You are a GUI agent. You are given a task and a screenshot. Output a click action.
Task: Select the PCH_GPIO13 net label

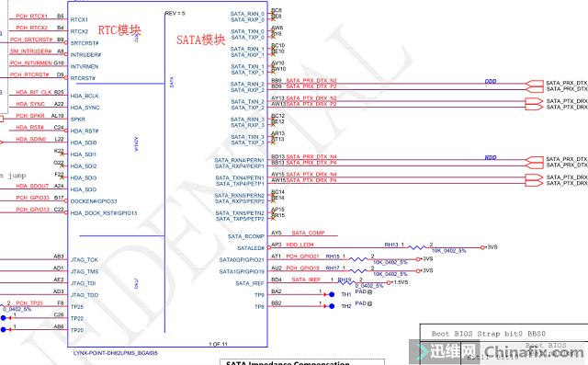click(33, 210)
